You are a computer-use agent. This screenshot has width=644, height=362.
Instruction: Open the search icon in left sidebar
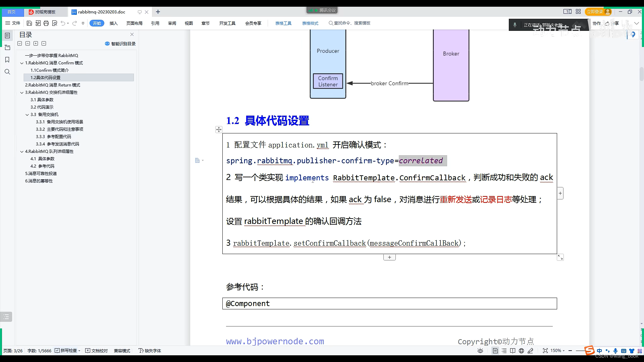7,71
